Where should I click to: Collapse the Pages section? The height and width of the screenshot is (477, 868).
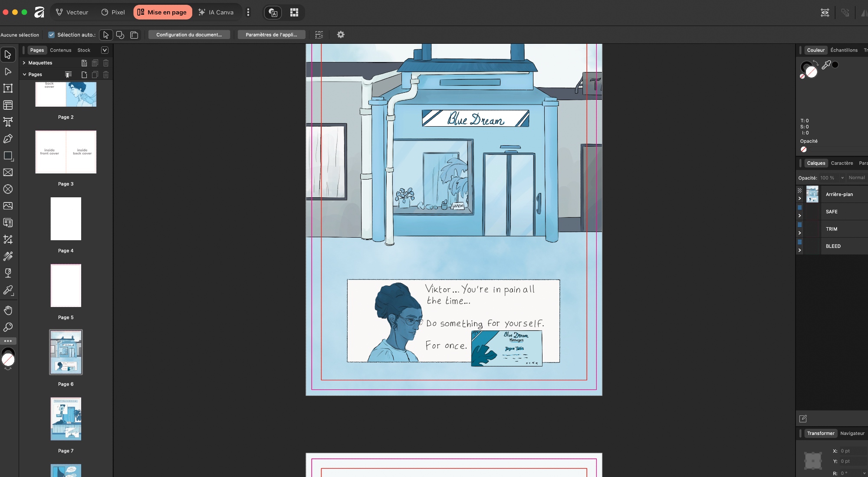coord(24,75)
